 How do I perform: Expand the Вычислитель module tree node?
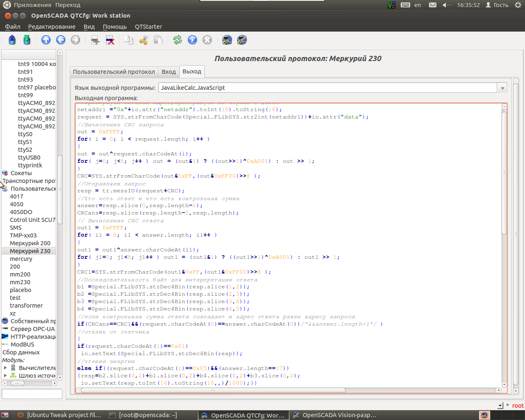tap(5, 368)
